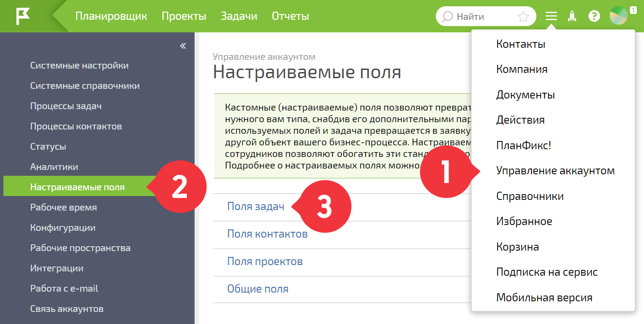Switch to Отчеты section

(290, 16)
